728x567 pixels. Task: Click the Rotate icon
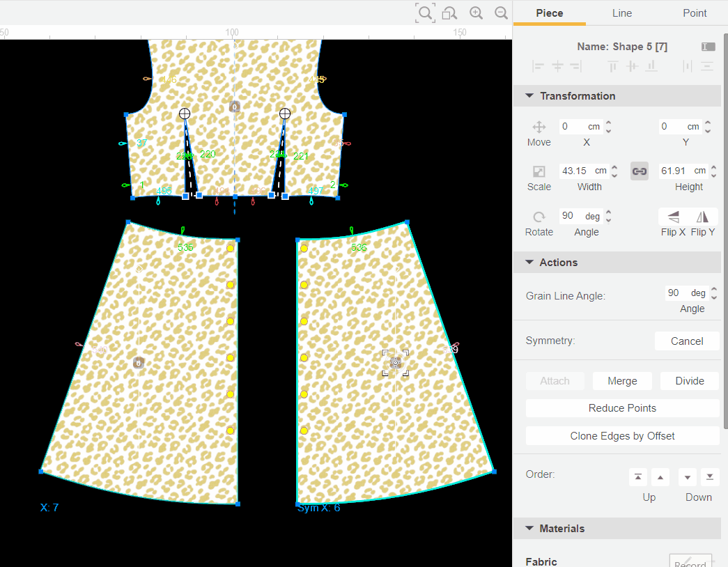[x=539, y=217]
